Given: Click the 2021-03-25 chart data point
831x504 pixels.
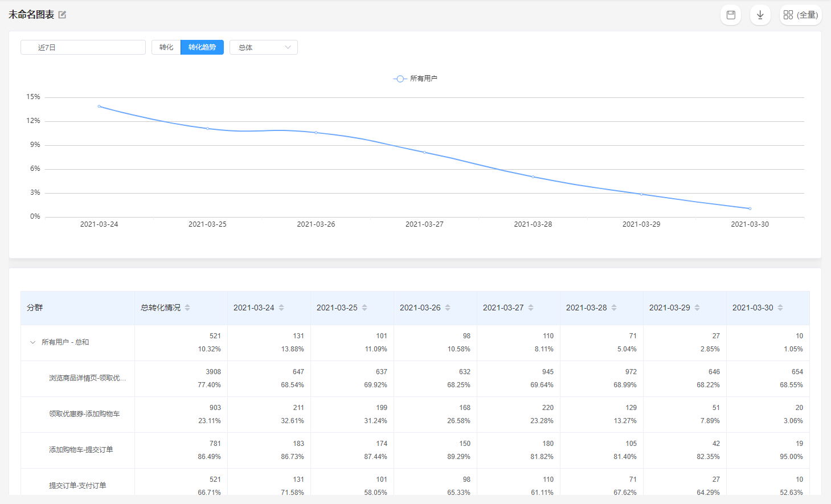Looking at the screenshot, I should [x=207, y=129].
